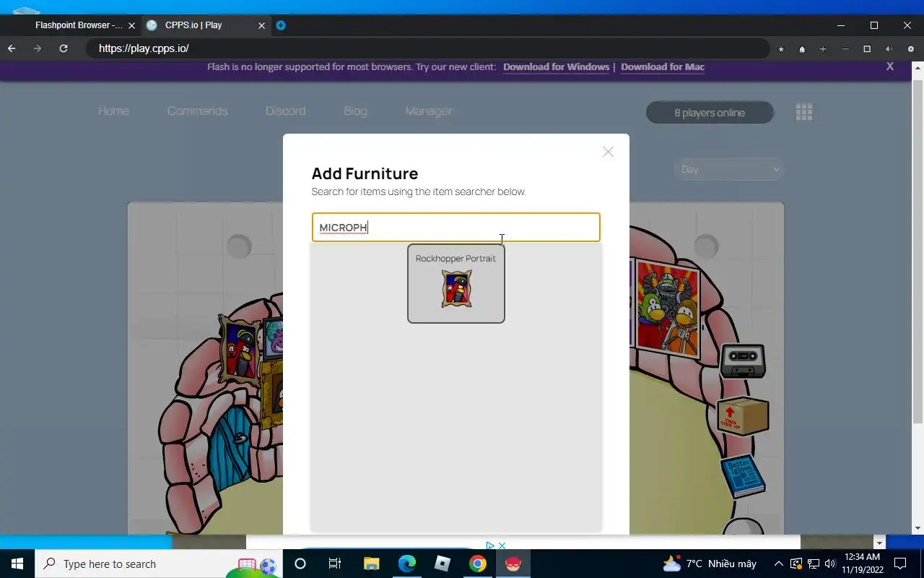Open the clock showing 12:34 AM
Screen dimensions: 924x578
pyautogui.click(x=862, y=564)
